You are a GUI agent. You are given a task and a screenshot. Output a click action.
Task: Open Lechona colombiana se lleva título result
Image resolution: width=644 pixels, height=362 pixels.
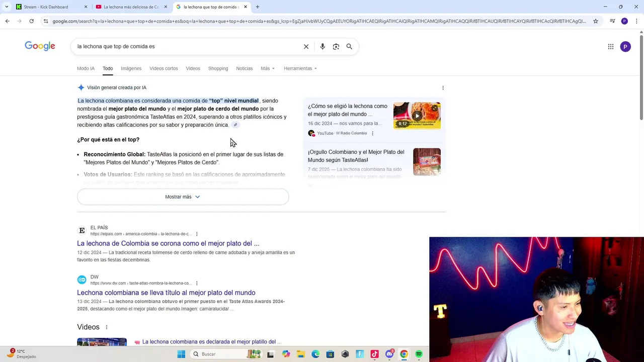click(x=166, y=293)
